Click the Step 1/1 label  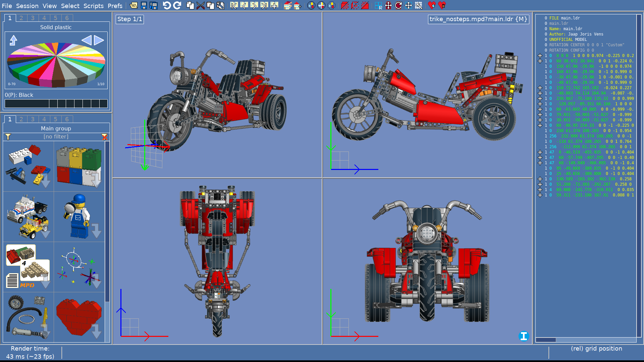pos(130,19)
